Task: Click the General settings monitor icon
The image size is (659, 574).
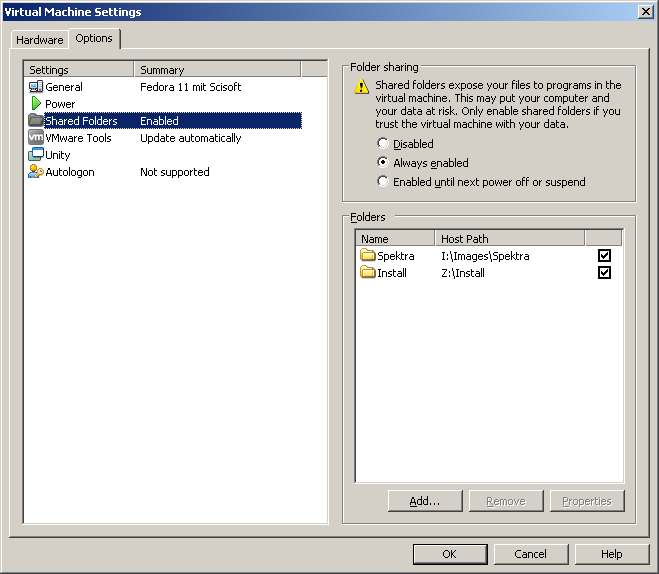Action: click(36, 87)
